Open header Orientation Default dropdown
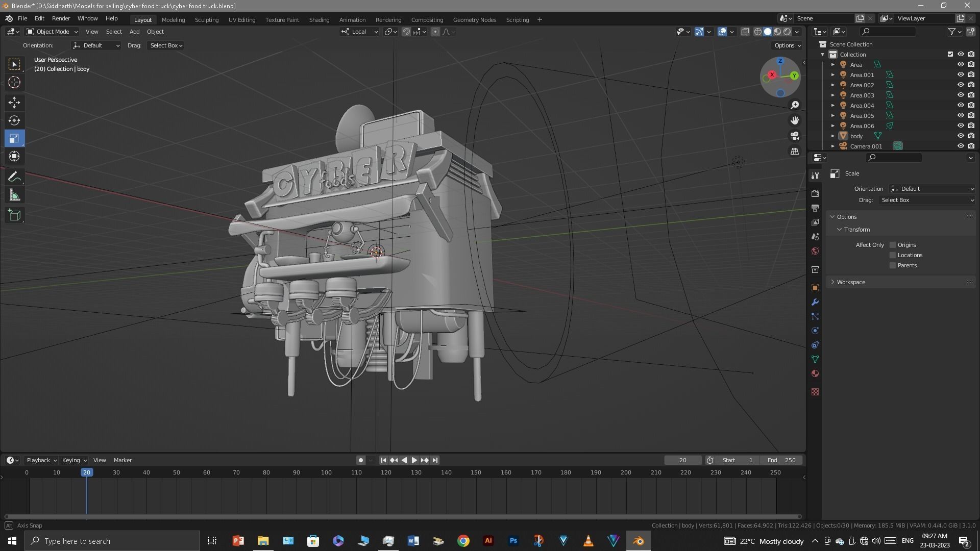This screenshot has height=551, width=980. point(96,45)
